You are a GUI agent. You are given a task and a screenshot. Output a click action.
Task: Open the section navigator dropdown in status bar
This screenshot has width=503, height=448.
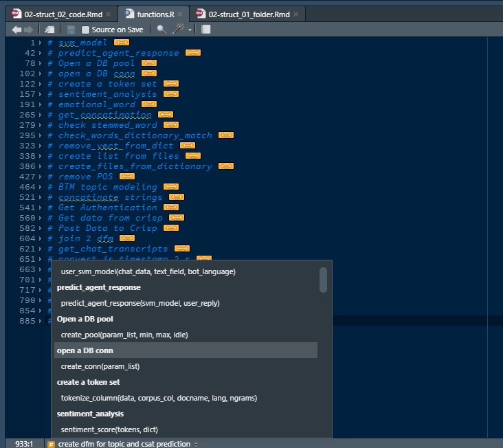[196, 445]
